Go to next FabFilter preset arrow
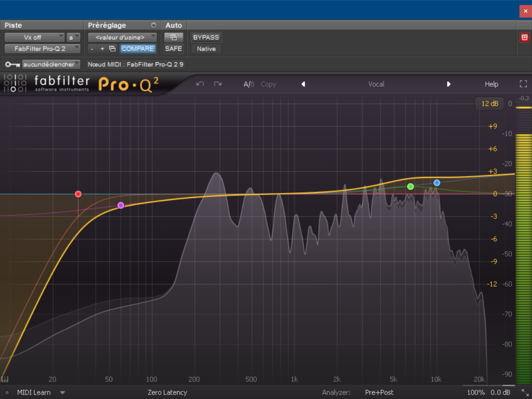The image size is (532, 399). tap(449, 84)
